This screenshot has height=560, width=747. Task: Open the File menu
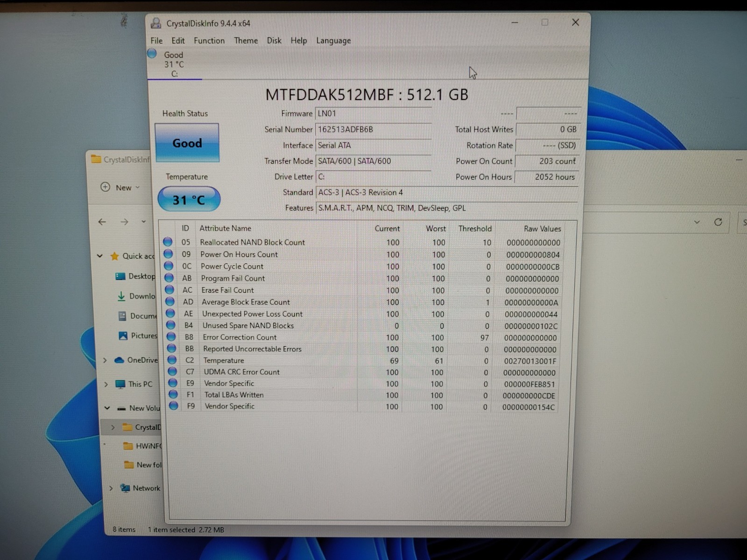pyautogui.click(x=156, y=41)
